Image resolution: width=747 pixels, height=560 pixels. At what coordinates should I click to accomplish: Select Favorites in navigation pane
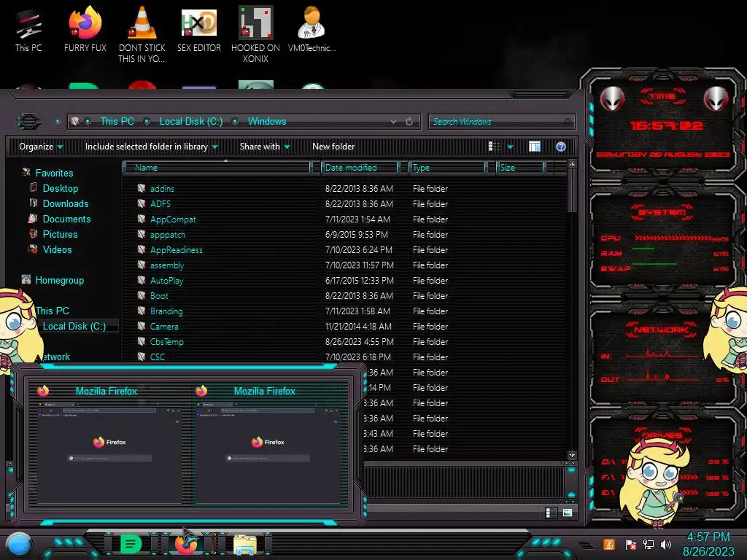[x=54, y=173]
